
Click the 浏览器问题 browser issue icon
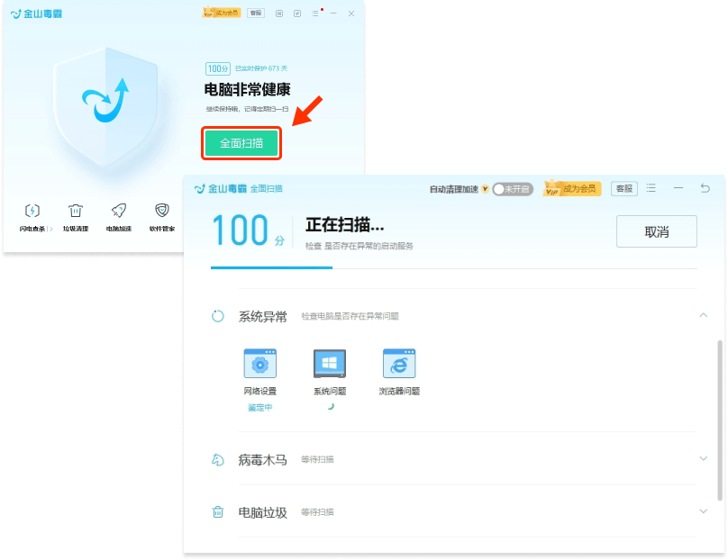(399, 364)
